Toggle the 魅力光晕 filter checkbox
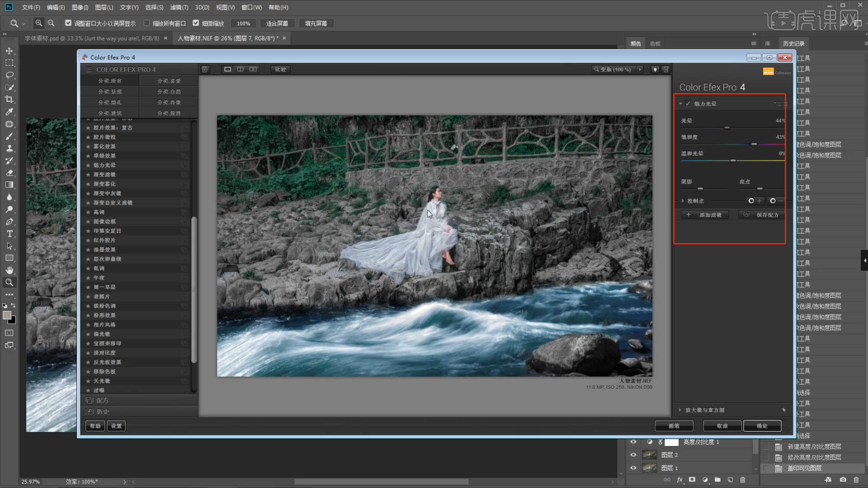Image resolution: width=868 pixels, height=488 pixels. pos(688,103)
